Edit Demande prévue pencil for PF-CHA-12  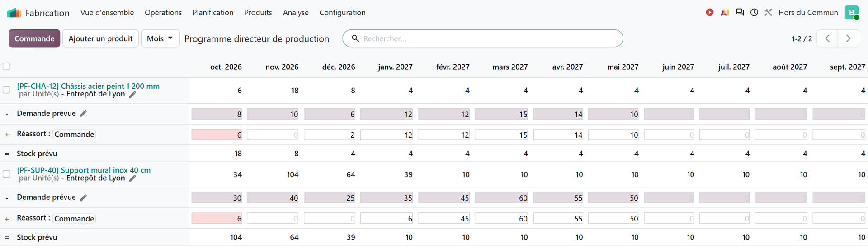pos(83,113)
